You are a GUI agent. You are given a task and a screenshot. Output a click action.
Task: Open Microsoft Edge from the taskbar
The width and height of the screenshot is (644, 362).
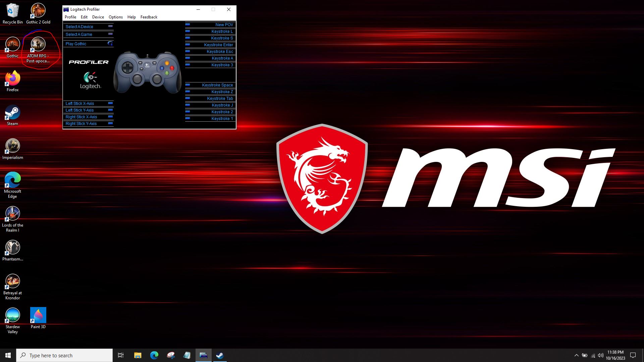[x=154, y=355]
